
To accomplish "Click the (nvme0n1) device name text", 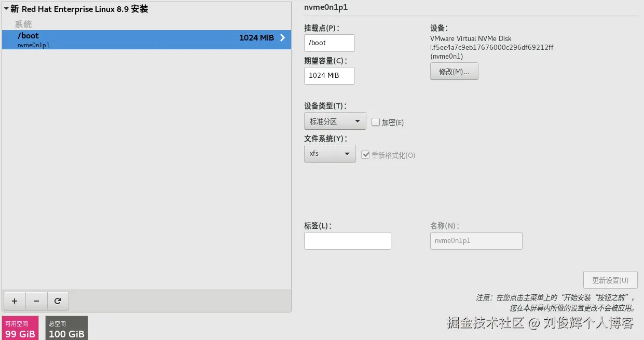I will click(446, 56).
